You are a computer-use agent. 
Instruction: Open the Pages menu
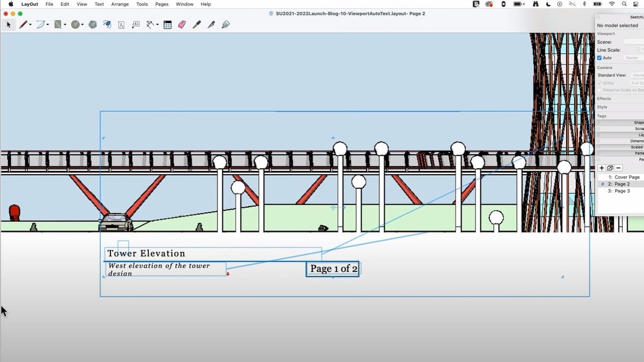pos(162,4)
